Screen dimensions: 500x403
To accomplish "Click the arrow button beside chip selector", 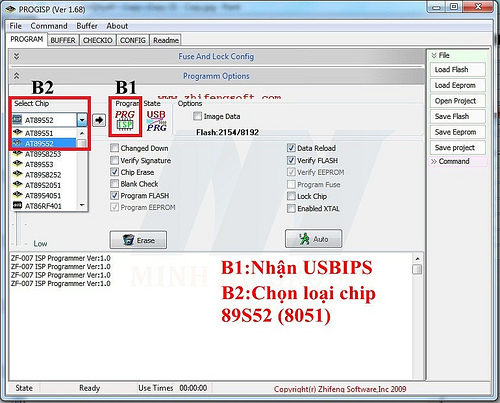I will [x=99, y=120].
